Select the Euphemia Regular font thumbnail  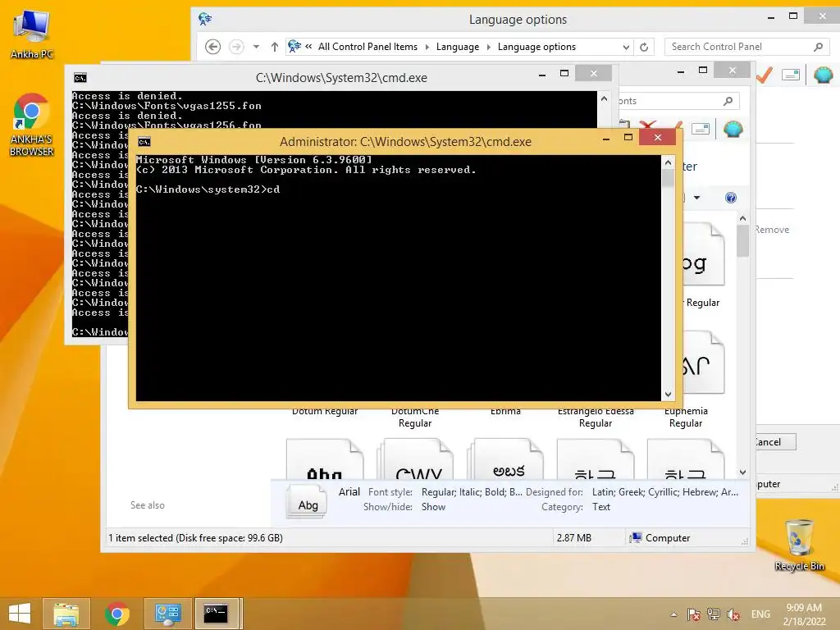(703, 362)
